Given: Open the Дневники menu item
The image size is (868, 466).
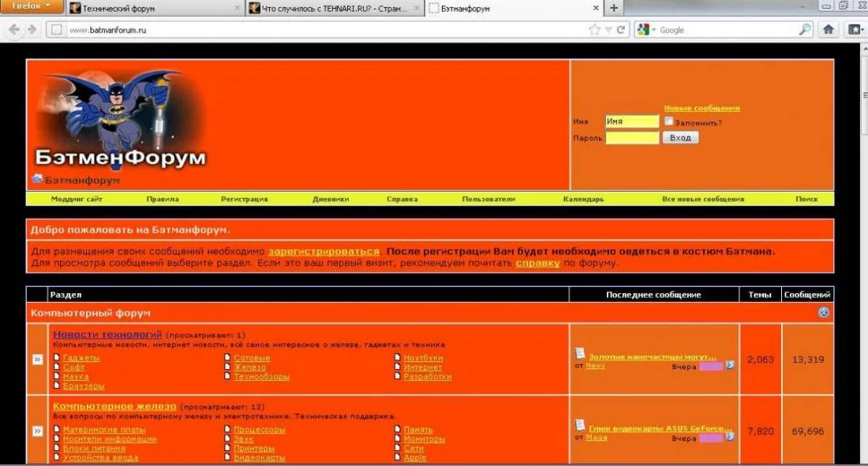Looking at the screenshot, I should 331,199.
